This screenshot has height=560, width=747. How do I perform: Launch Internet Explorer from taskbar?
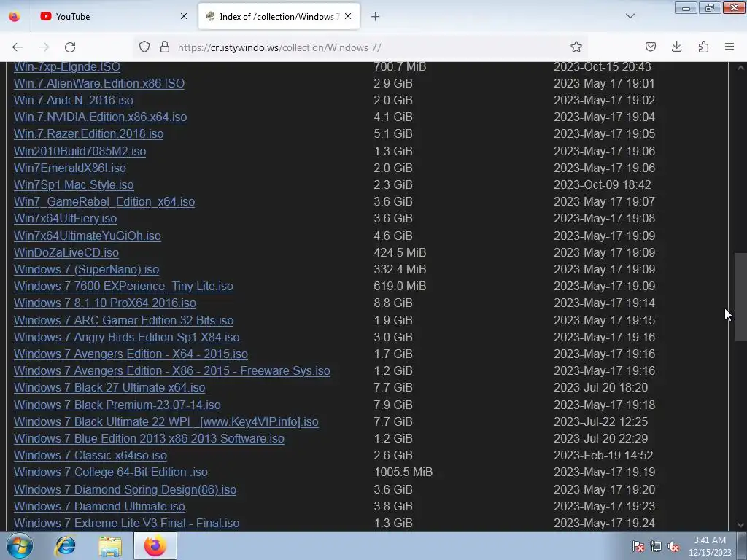[x=65, y=545]
